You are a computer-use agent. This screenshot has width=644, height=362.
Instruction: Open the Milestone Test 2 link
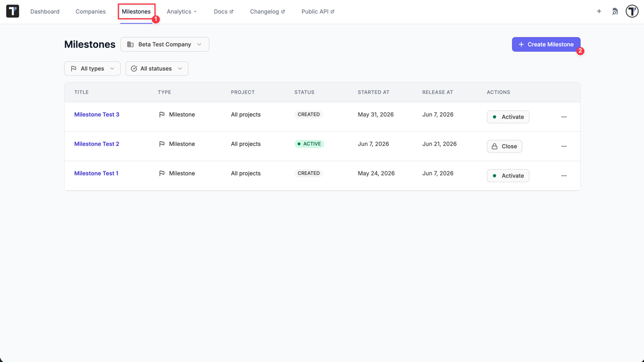(97, 144)
